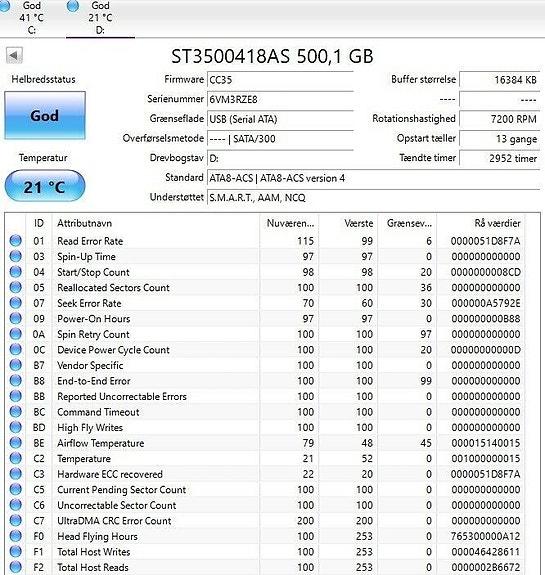Screen dimensions: 545x575
Task: Select raw value 000000A5792E
Action: pos(486,303)
